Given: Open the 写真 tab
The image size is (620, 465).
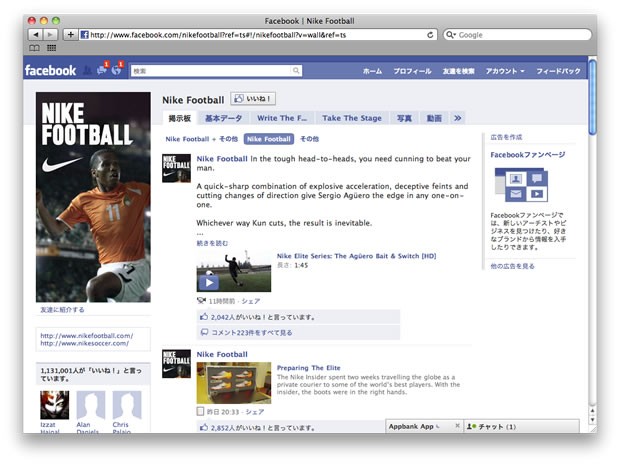Looking at the screenshot, I should tap(404, 118).
